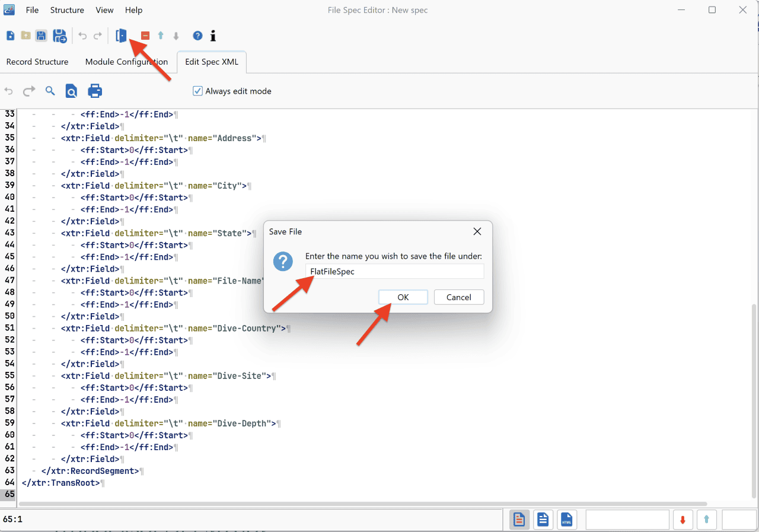The height and width of the screenshot is (532, 759).
Task: Open the Help menu
Action: point(134,10)
